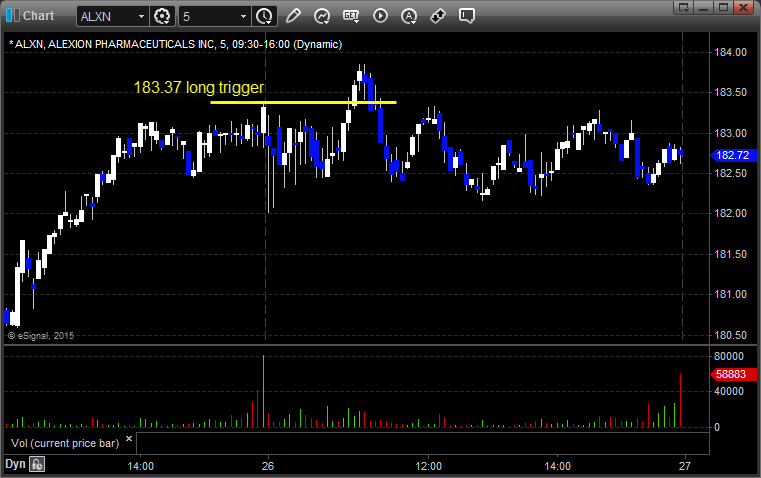The height and width of the screenshot is (478, 761).
Task: Open the studies squiggle icon
Action: coord(322,16)
